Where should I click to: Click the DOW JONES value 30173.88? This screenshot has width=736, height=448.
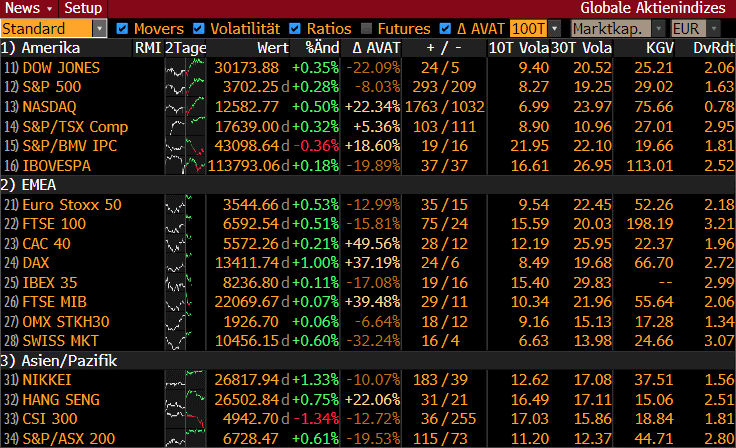click(x=247, y=68)
